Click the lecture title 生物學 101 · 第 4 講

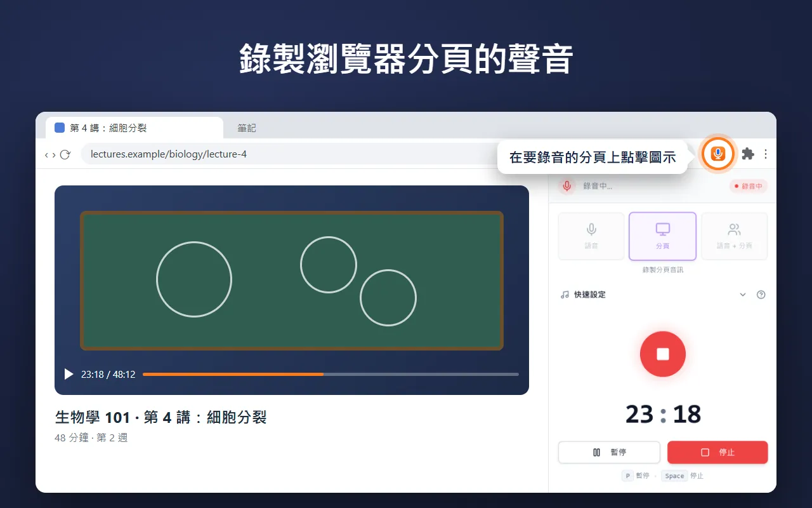pos(160,417)
